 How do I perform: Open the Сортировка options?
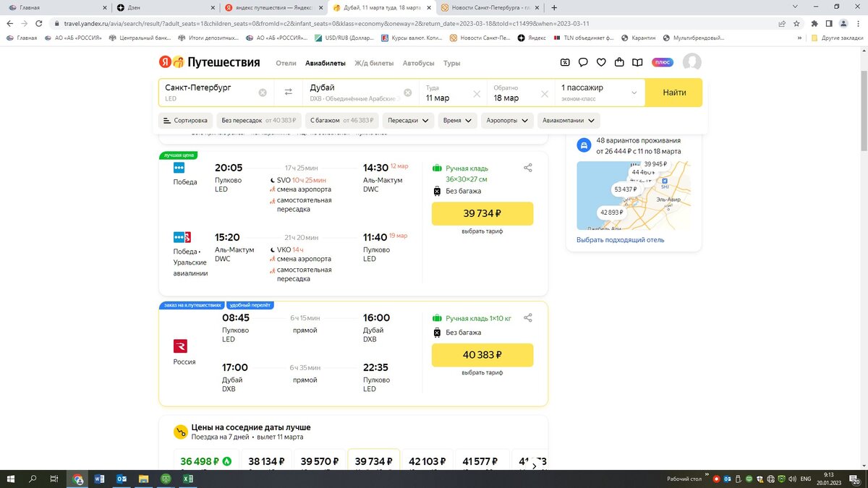click(x=186, y=121)
